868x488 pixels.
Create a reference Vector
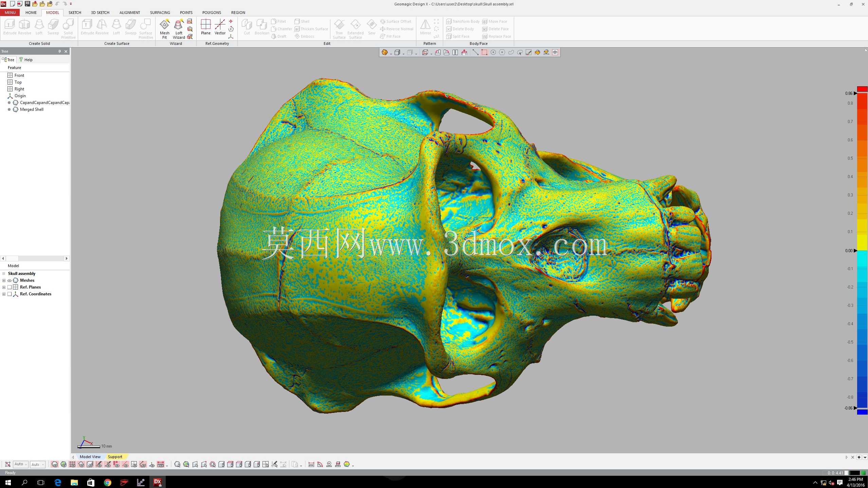tap(220, 27)
